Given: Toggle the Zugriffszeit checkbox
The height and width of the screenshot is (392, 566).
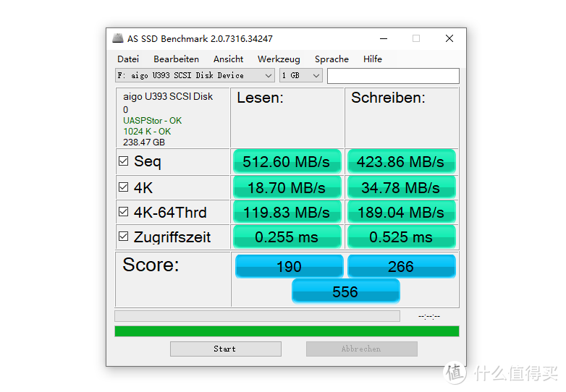Looking at the screenshot, I should pyautogui.click(x=124, y=237).
